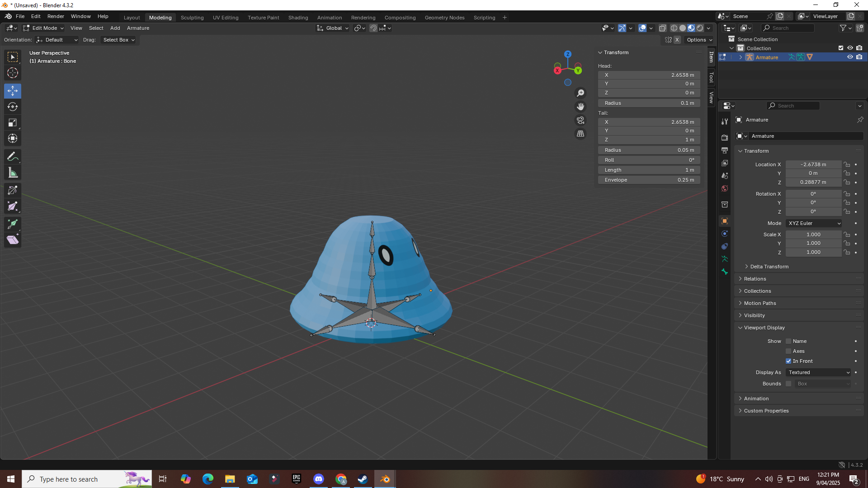Open Global transform orientation dropdown
Screen dimensions: 868x488
pos(333,28)
